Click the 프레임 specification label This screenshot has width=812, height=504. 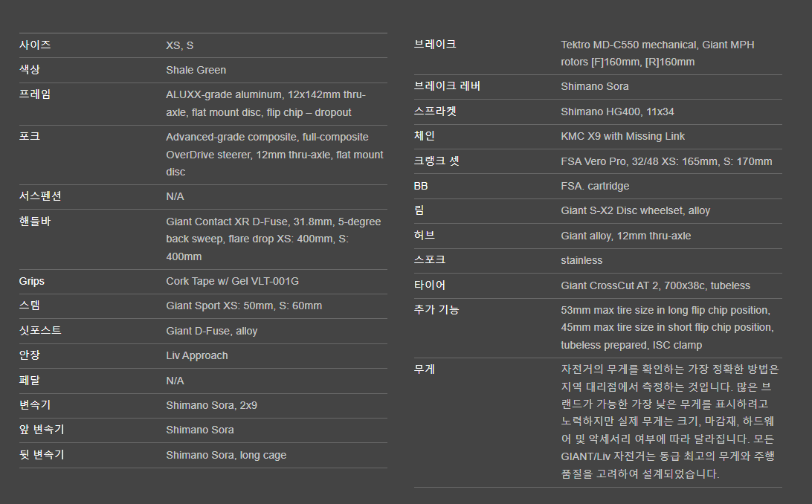[35, 94]
